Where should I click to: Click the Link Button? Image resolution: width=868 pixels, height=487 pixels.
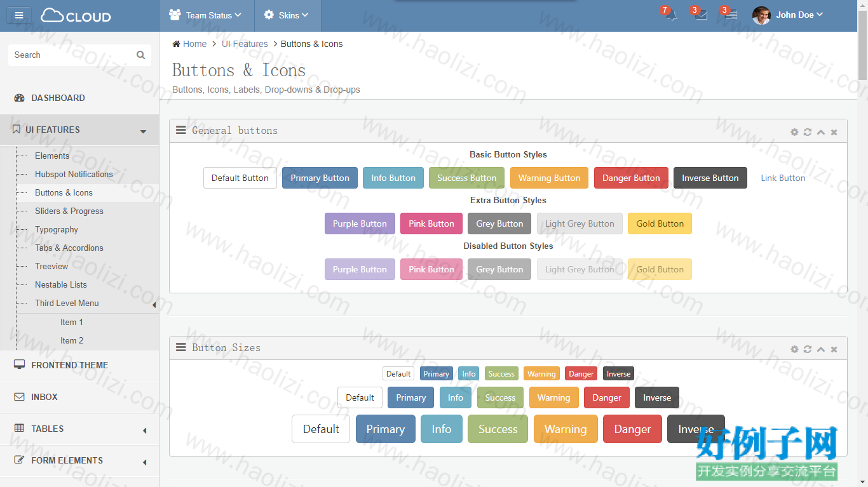click(x=783, y=178)
